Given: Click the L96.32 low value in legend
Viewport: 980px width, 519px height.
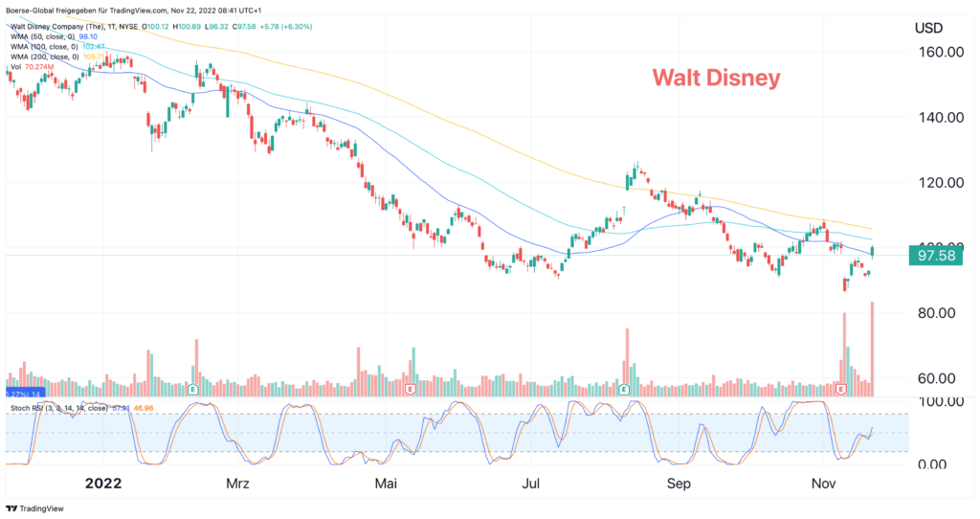Looking at the screenshot, I should click(216, 27).
